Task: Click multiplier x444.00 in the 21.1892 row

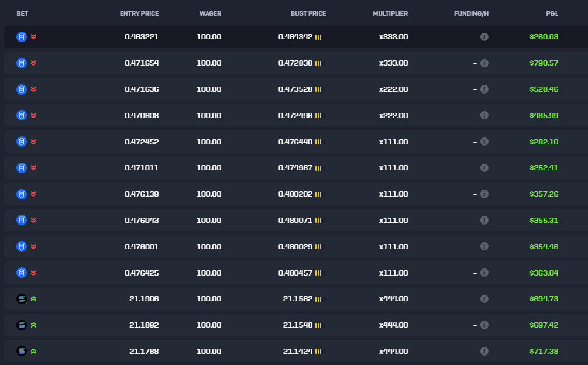Action: 393,325
